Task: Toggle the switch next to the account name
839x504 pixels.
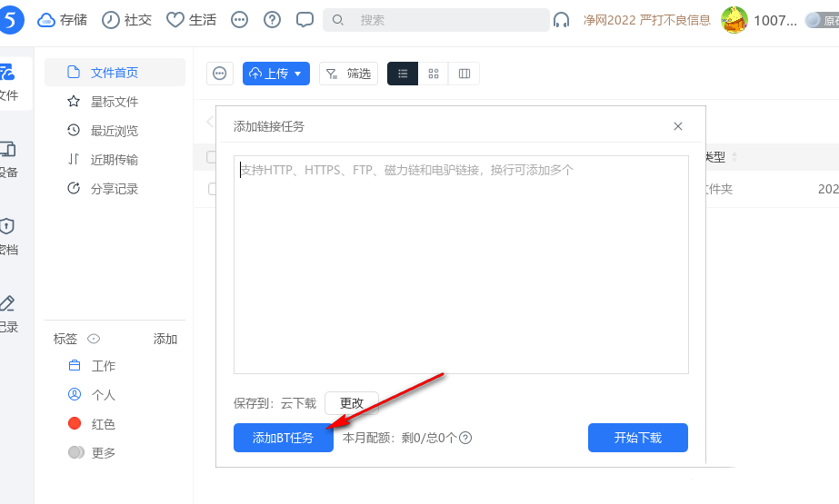Action: click(822, 20)
